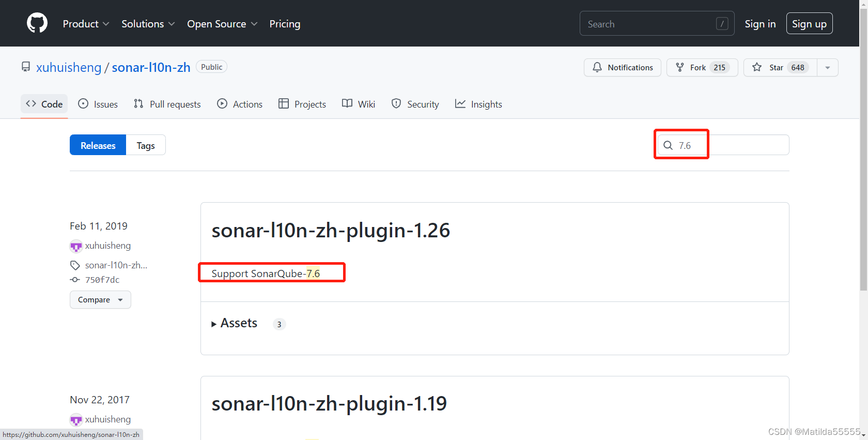Screen dimensions: 868x440
Task: Click the tag icon beside sonar-l10n-zh...
Action: (75, 265)
